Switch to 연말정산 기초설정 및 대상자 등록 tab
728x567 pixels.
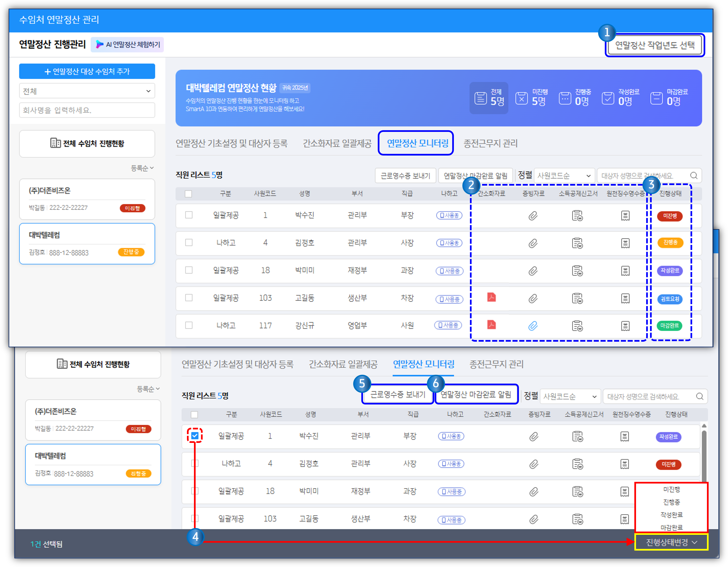[231, 143]
